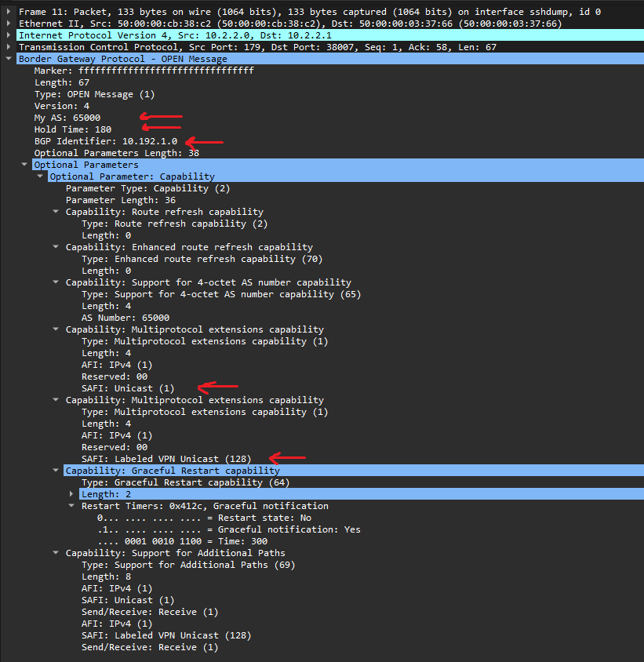Collapse the Optional Parameters tree arrow
644x662 pixels.
click(x=24, y=165)
